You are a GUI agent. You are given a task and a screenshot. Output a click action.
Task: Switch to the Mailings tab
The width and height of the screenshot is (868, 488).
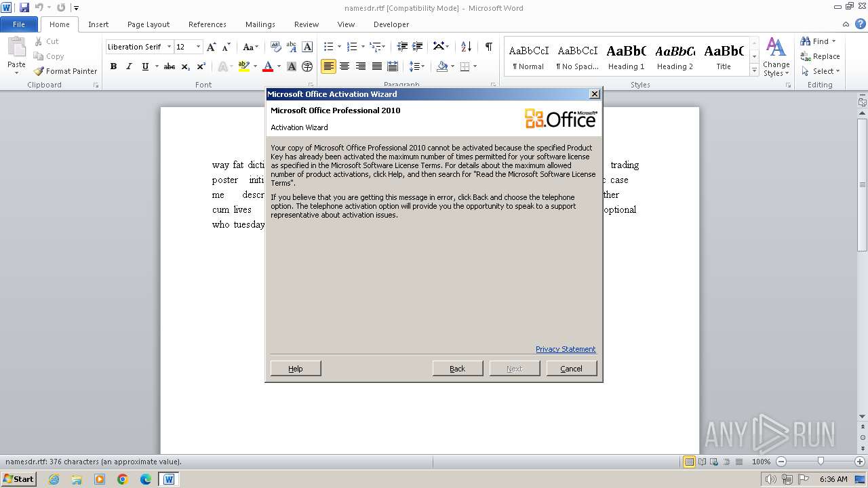pyautogui.click(x=260, y=24)
